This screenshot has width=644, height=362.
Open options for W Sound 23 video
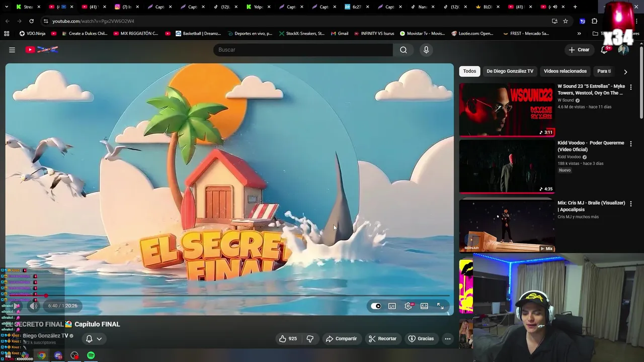point(631,87)
